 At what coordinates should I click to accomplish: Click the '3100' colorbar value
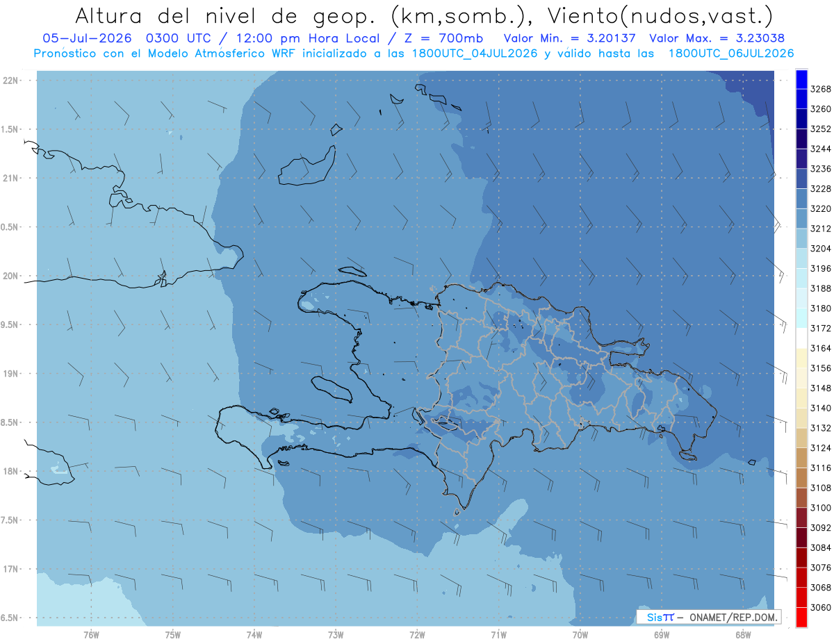pyautogui.click(x=821, y=508)
